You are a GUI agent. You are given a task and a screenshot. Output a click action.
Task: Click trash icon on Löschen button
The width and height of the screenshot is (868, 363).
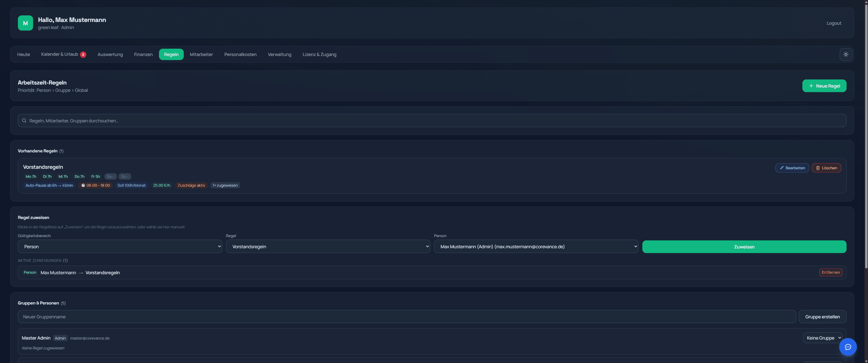click(818, 168)
